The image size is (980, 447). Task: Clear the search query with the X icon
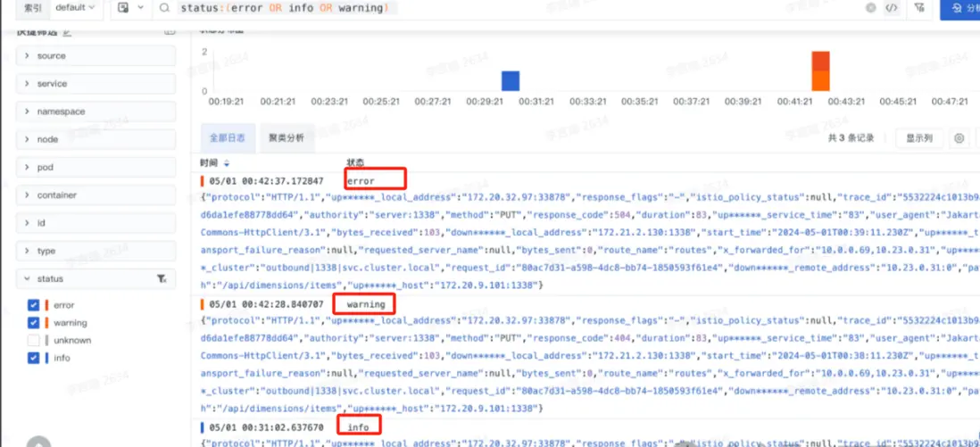pyautogui.click(x=870, y=8)
